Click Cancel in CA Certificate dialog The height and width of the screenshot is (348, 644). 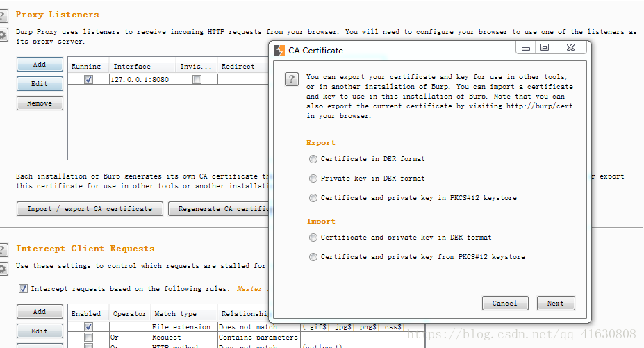(505, 304)
